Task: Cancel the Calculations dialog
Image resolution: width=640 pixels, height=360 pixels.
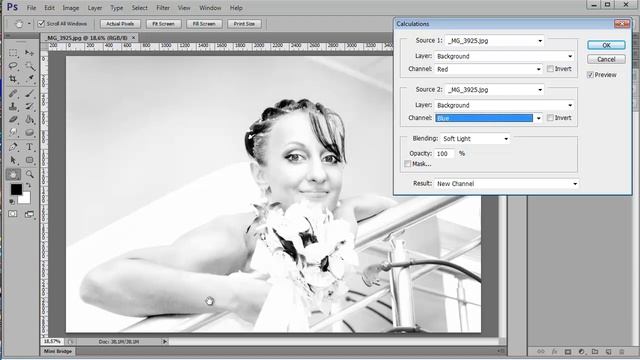Action: [x=606, y=59]
